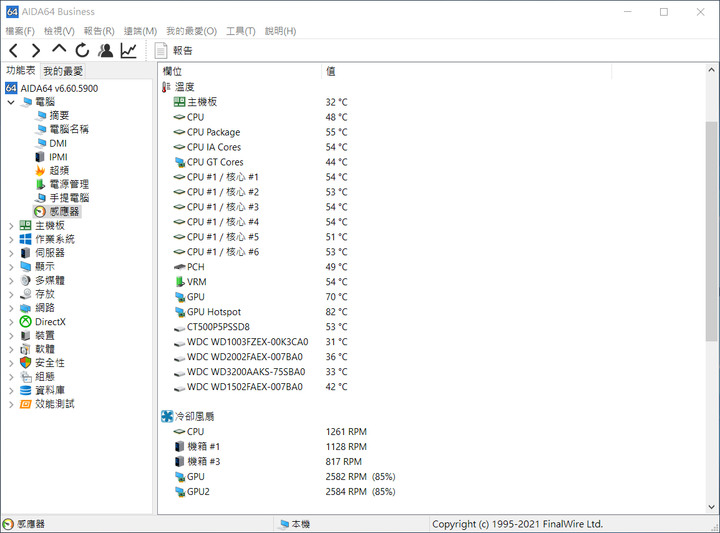Click the 報告 report toolbar button
The width and height of the screenshot is (720, 533).
coord(174,50)
